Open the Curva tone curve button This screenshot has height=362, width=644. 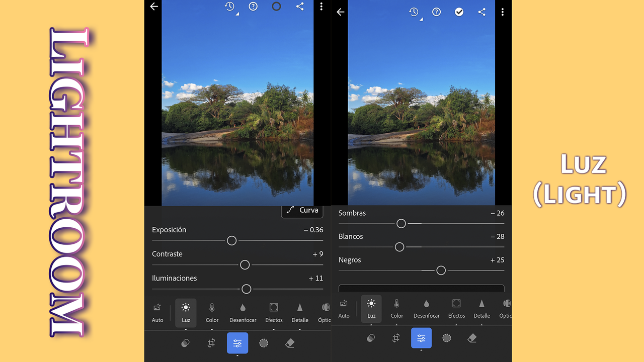[302, 210]
